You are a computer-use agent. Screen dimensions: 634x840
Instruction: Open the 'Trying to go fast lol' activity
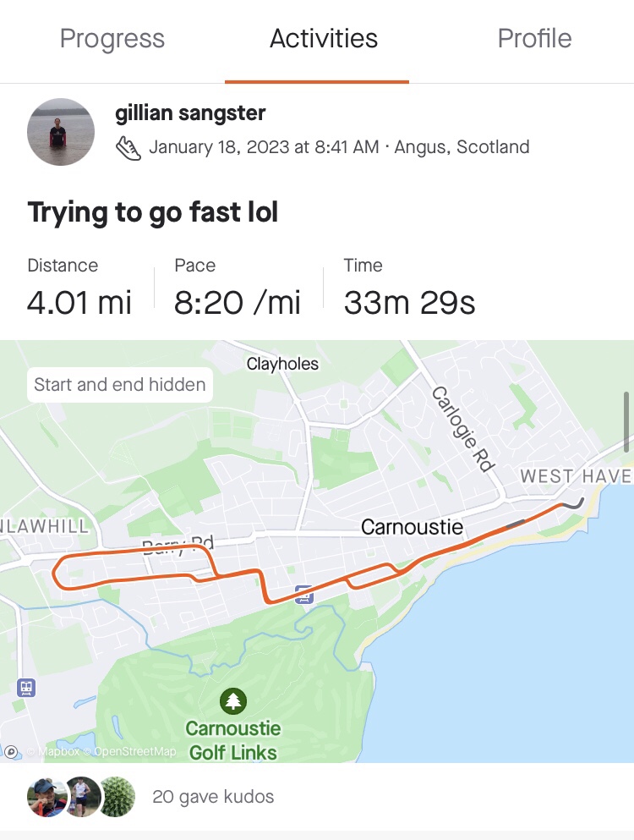pos(153,212)
